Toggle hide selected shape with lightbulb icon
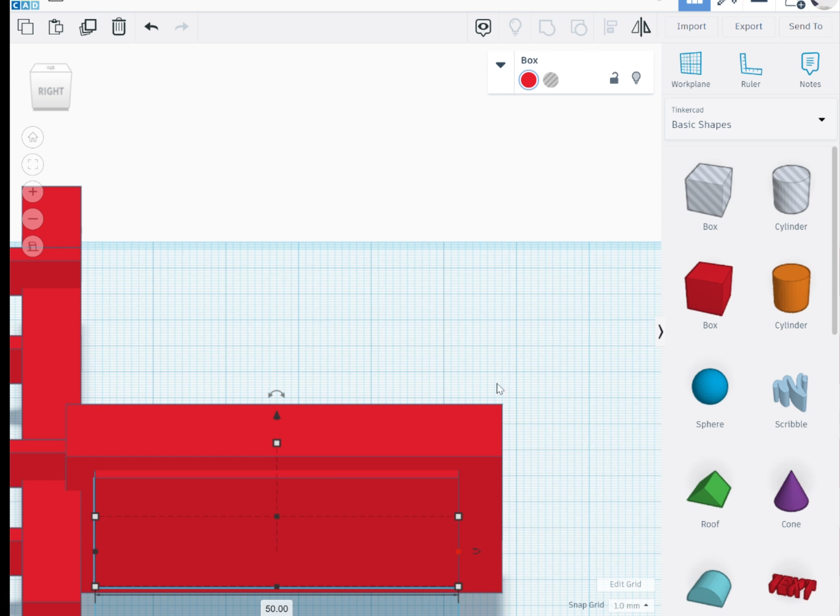 pos(637,77)
